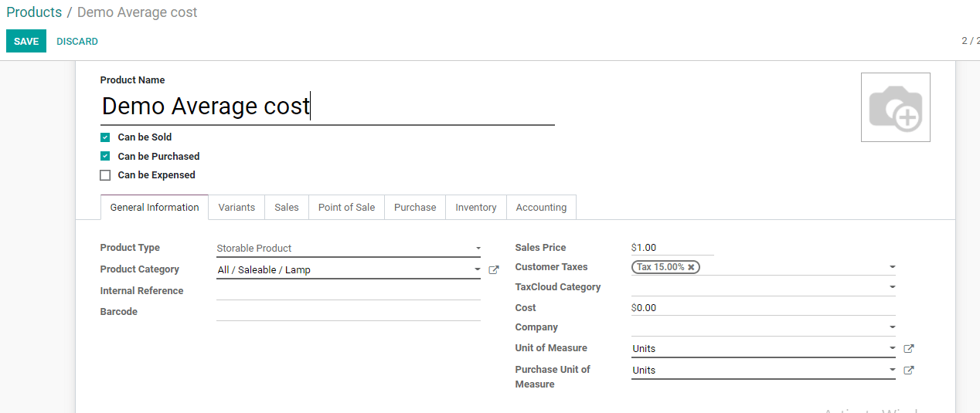Open external link for Product Category
The image size is (980, 413).
pyautogui.click(x=494, y=270)
